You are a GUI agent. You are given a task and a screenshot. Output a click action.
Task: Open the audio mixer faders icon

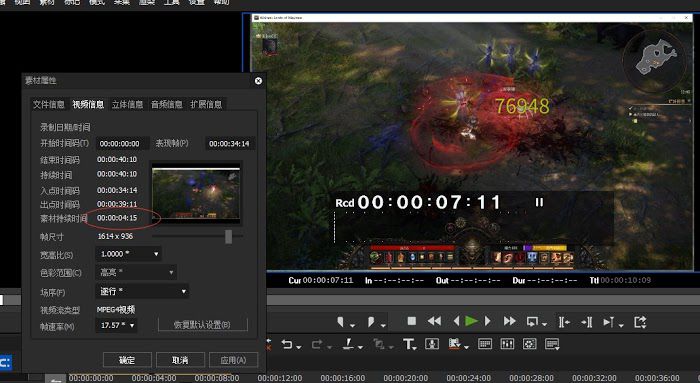tap(507, 344)
